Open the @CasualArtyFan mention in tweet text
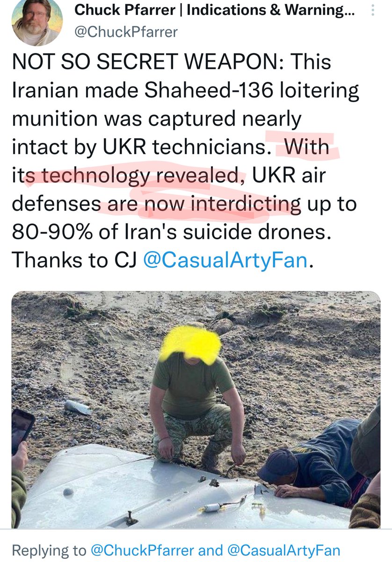The width and height of the screenshot is (392, 562). (226, 260)
